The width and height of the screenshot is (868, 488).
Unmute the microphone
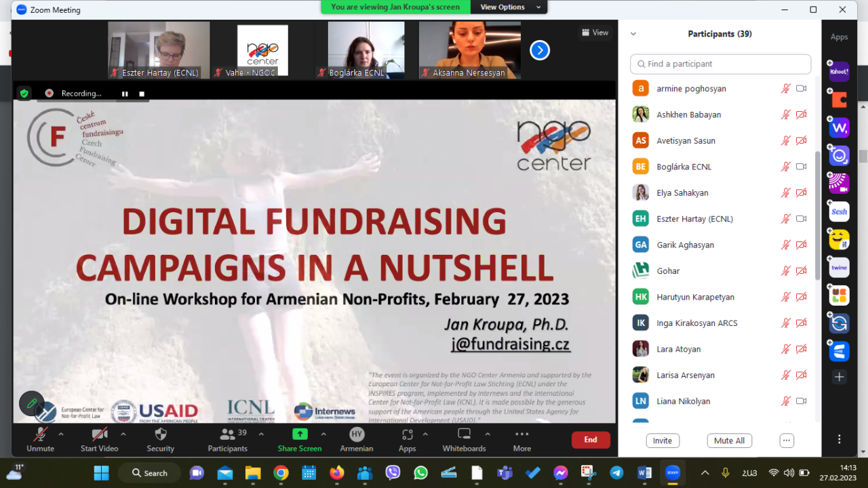pos(40,434)
